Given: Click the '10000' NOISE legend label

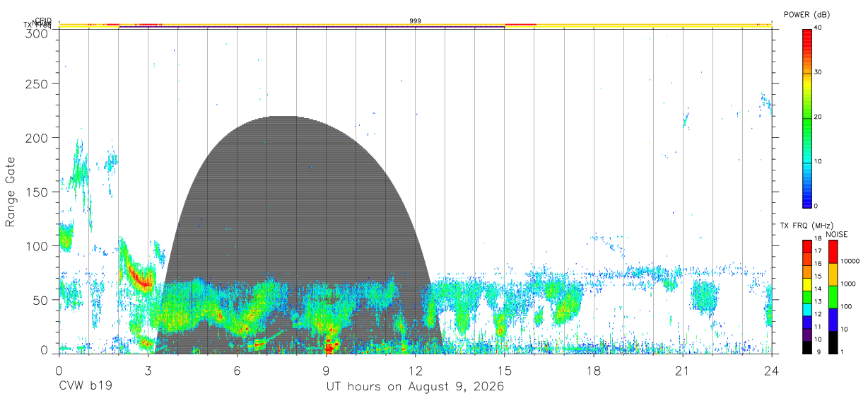Looking at the screenshot, I should point(849,261).
